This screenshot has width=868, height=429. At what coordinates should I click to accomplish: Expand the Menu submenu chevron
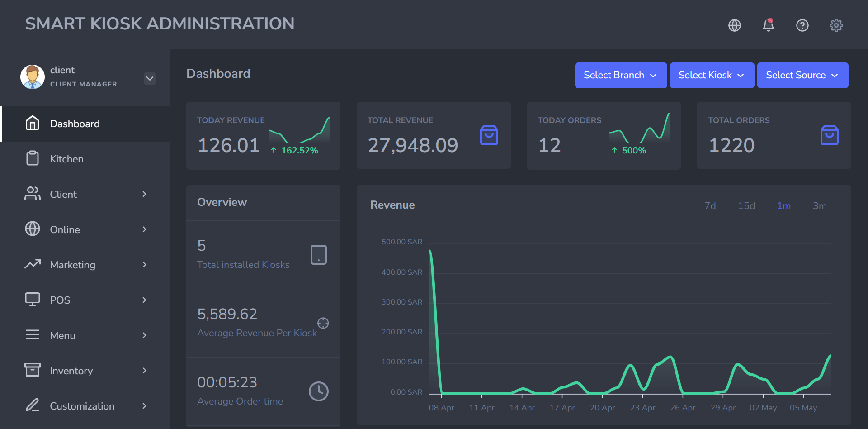(144, 335)
